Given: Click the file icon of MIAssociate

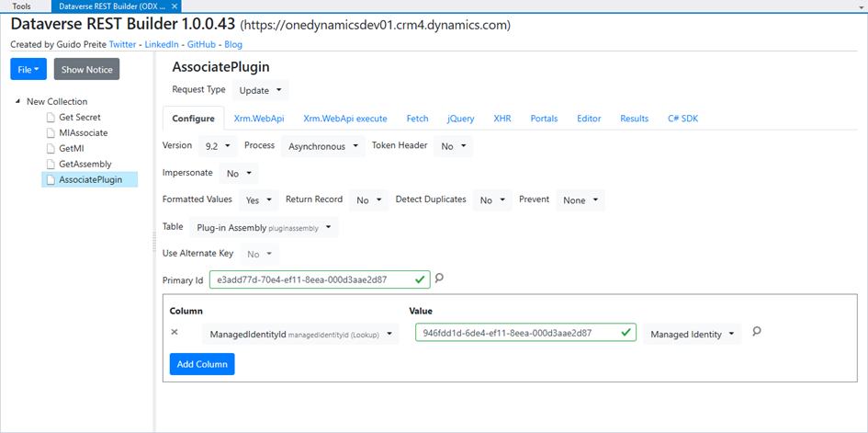Looking at the screenshot, I should [51, 133].
